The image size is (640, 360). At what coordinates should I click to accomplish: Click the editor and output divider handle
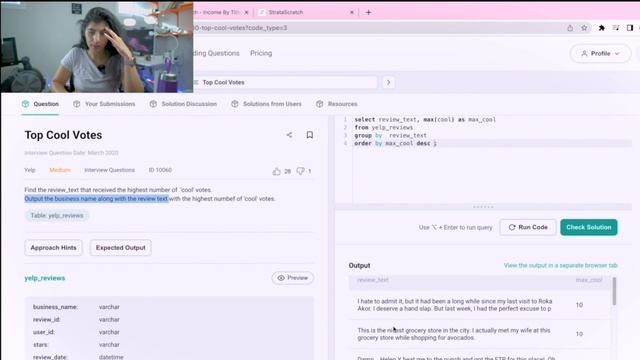coord(483,207)
